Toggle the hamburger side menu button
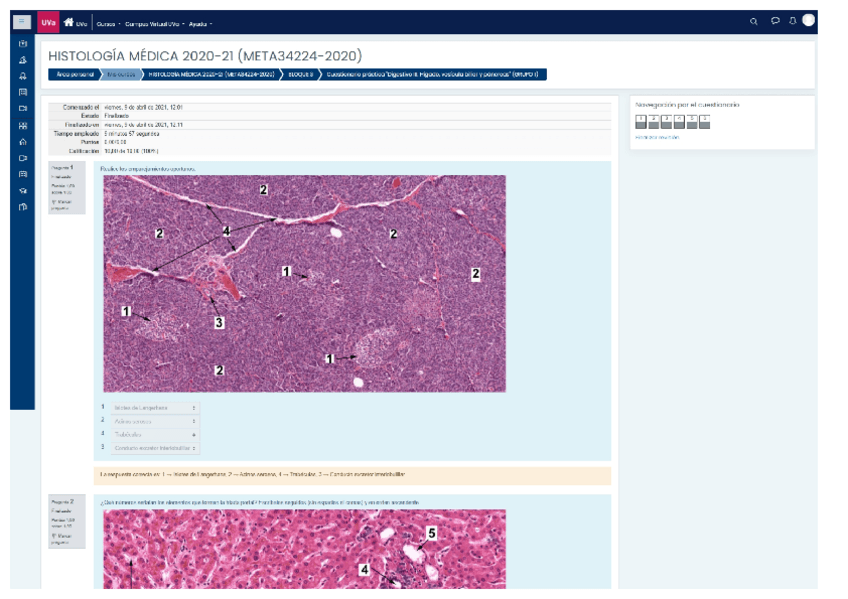This screenshot has height=599, width=848. pos(22,22)
